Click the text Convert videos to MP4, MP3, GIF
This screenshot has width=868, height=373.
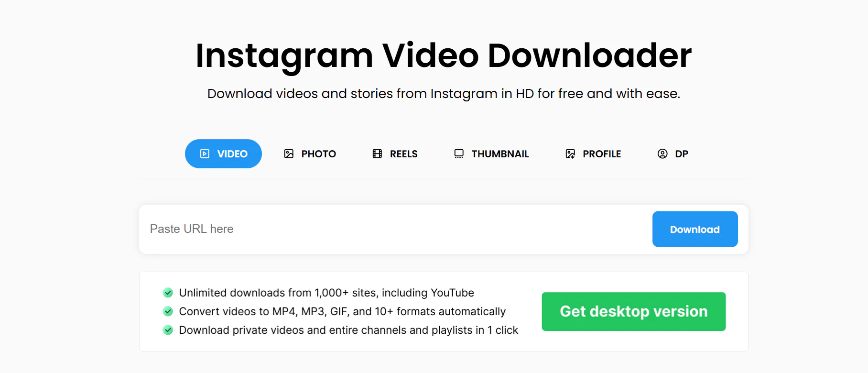point(342,311)
